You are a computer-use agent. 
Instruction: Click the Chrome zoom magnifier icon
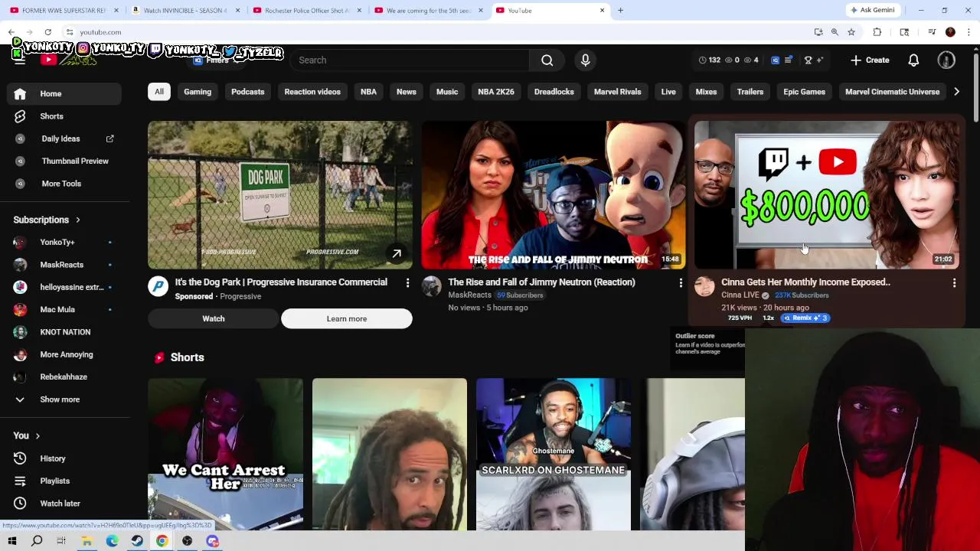pyautogui.click(x=835, y=32)
